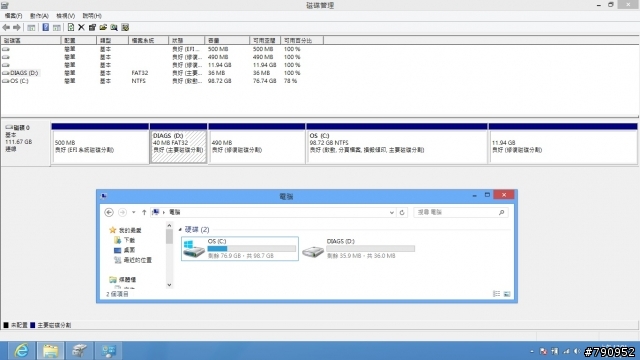640x360 pixels.
Task: Open the 說明(H) menu
Action: click(92, 16)
